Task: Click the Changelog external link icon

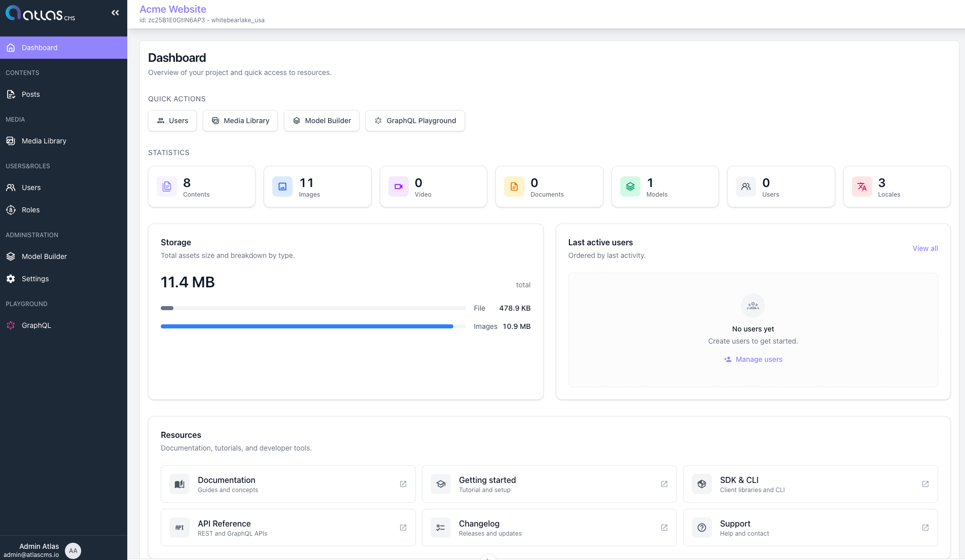Action: click(664, 528)
